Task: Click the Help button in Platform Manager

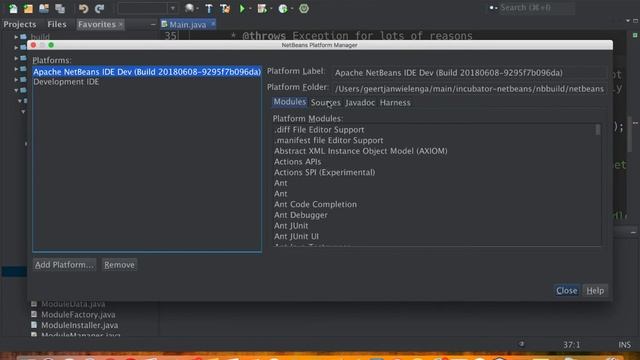Action: [595, 291]
